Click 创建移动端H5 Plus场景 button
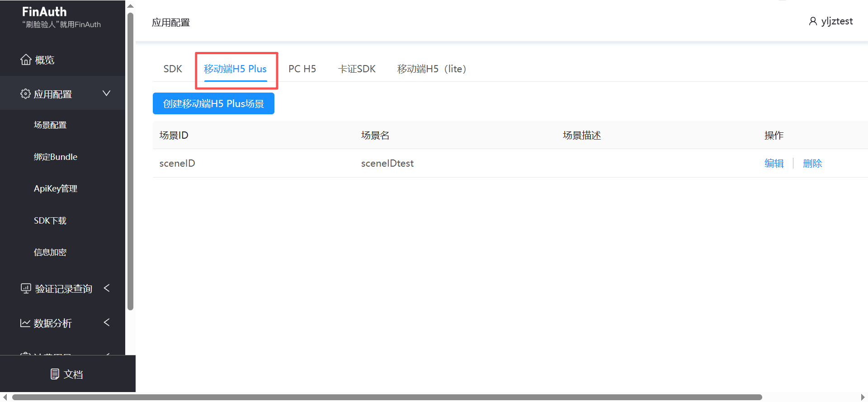The width and height of the screenshot is (868, 402). click(x=213, y=103)
